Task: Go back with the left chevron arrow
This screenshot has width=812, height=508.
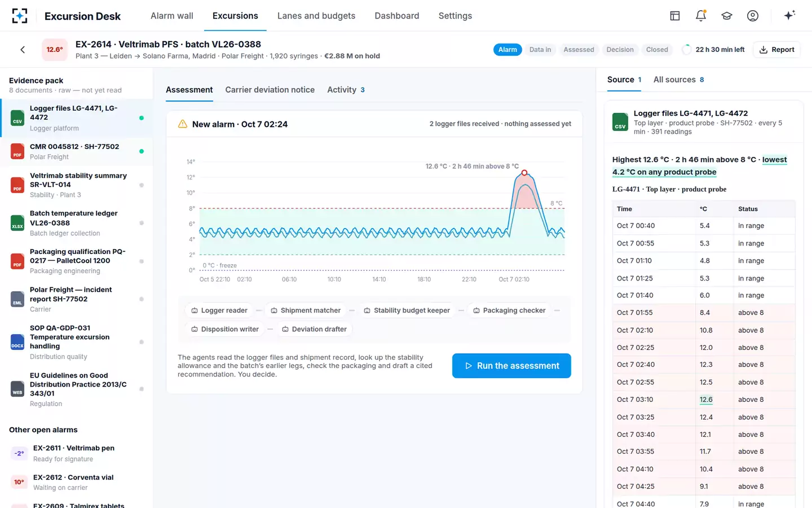Action: pyautogui.click(x=23, y=50)
